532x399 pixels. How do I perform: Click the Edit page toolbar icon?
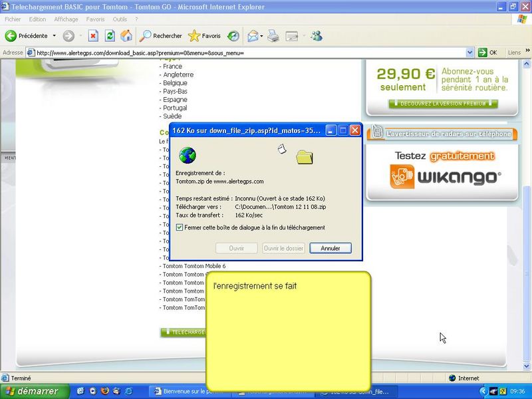point(291,36)
